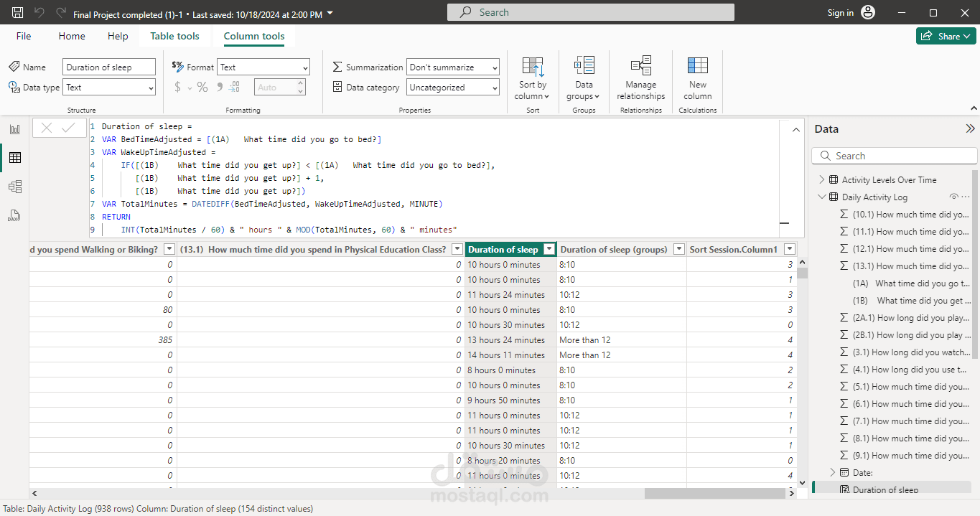The height and width of the screenshot is (516, 980).
Task: Open the File menu
Action: pos(24,36)
